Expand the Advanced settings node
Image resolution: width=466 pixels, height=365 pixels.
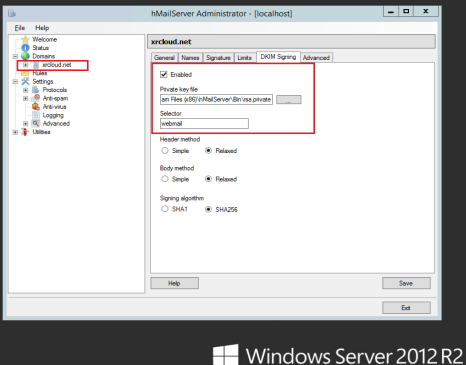(x=25, y=124)
